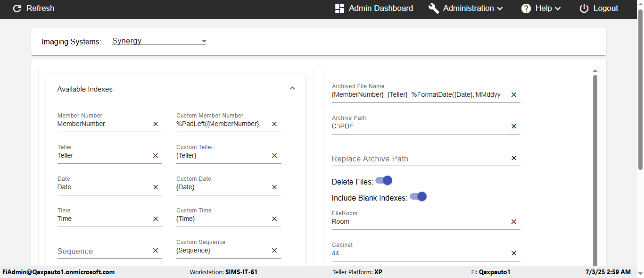Turn off Include Blank Indexes switch
Viewport: 644px width, 278px height.
tap(419, 197)
